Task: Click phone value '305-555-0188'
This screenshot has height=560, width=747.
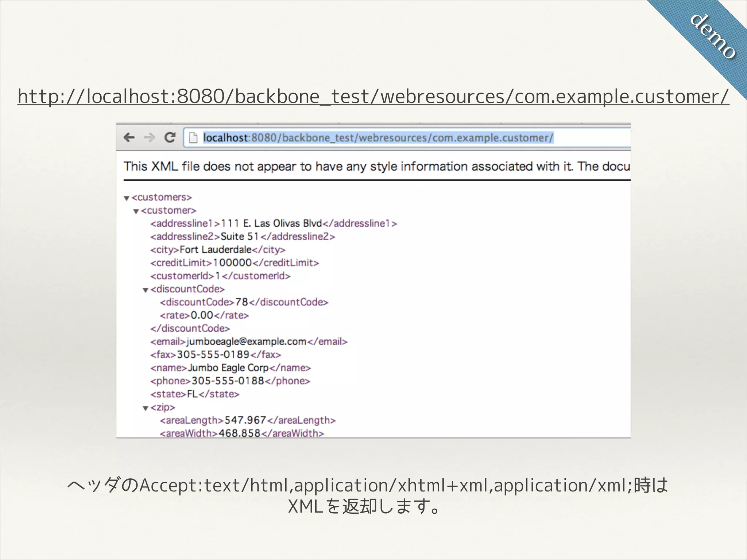Action: [228, 381]
